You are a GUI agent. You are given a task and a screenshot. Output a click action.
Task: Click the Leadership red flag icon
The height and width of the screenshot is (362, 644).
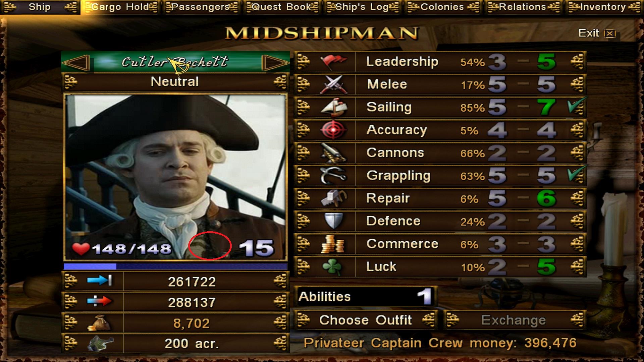click(x=333, y=62)
